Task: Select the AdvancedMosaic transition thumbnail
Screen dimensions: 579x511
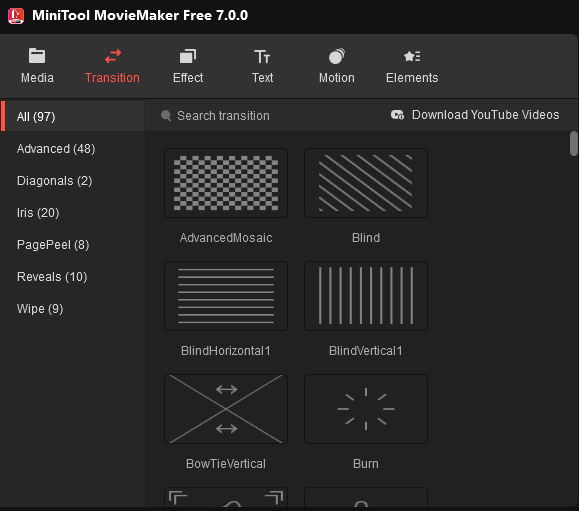Action: tap(226, 183)
